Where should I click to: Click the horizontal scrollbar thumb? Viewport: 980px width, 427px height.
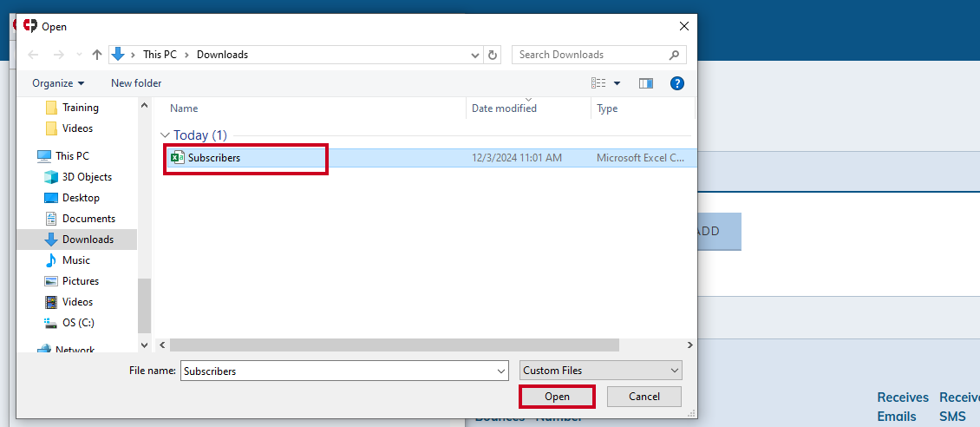[395, 345]
